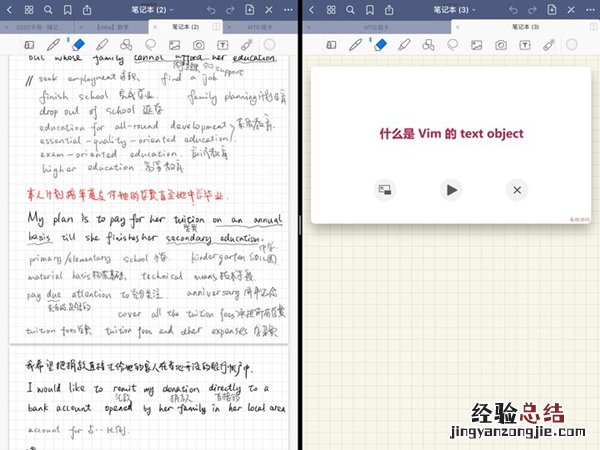Bookmark the page in left window
The height and width of the screenshot is (450, 600).
67,10
